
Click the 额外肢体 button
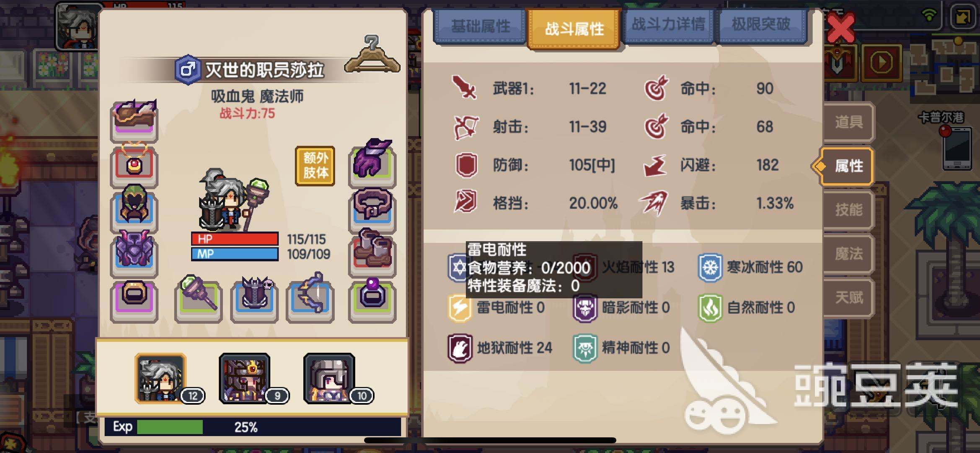[x=315, y=166]
